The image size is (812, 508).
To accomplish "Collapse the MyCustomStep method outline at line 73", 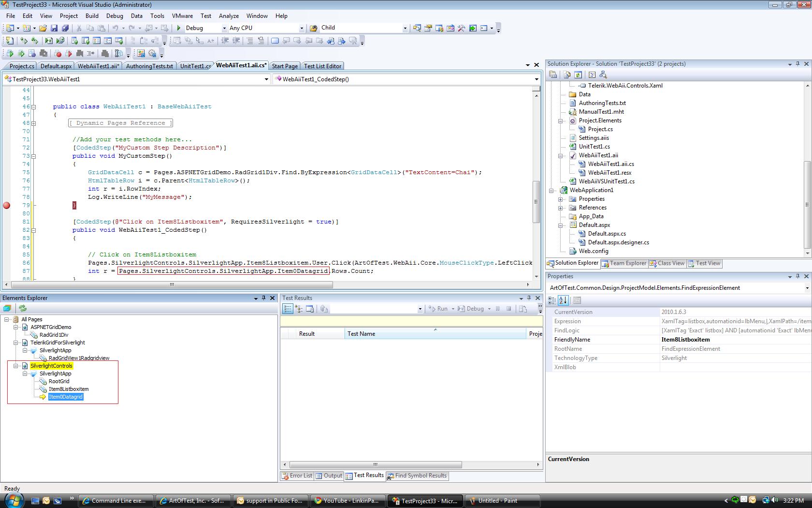I will 33,156.
